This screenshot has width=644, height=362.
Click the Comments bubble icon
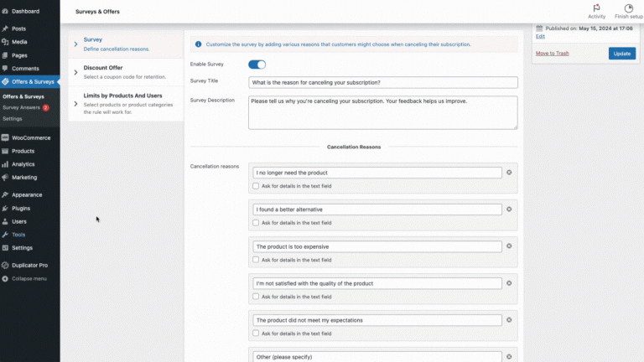point(5,68)
